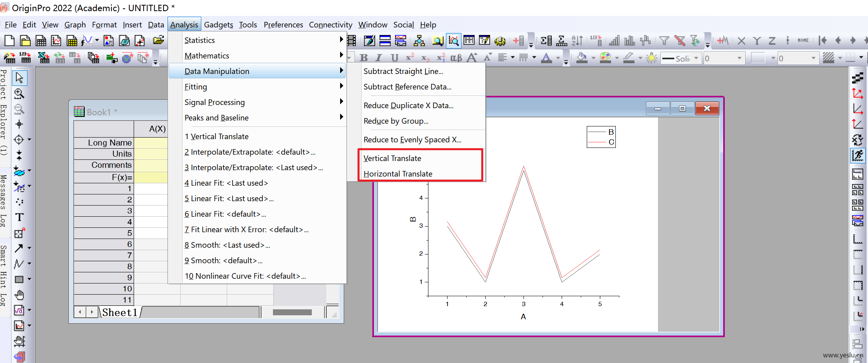The height and width of the screenshot is (363, 868).
Task: Toggle the NONE column designation button
Action: (803, 40)
